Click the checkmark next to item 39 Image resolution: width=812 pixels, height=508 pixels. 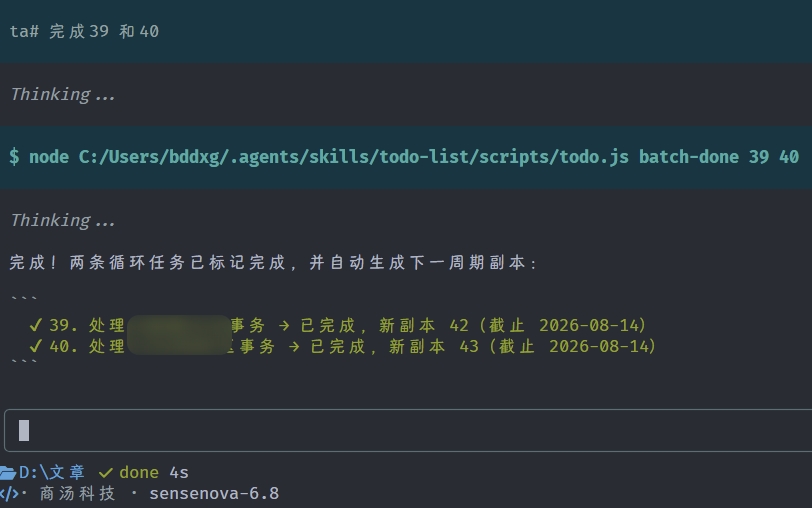pos(35,325)
